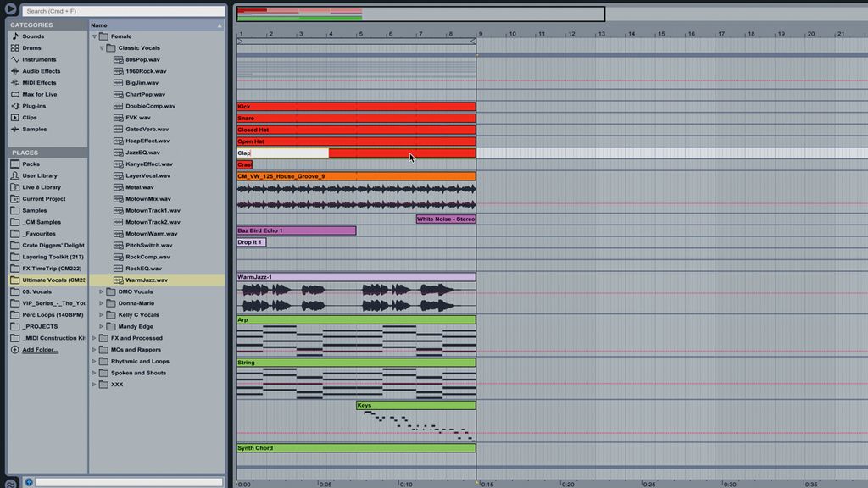Image resolution: width=868 pixels, height=488 pixels.
Task: Click the Name column header to sort
Action: (x=97, y=25)
